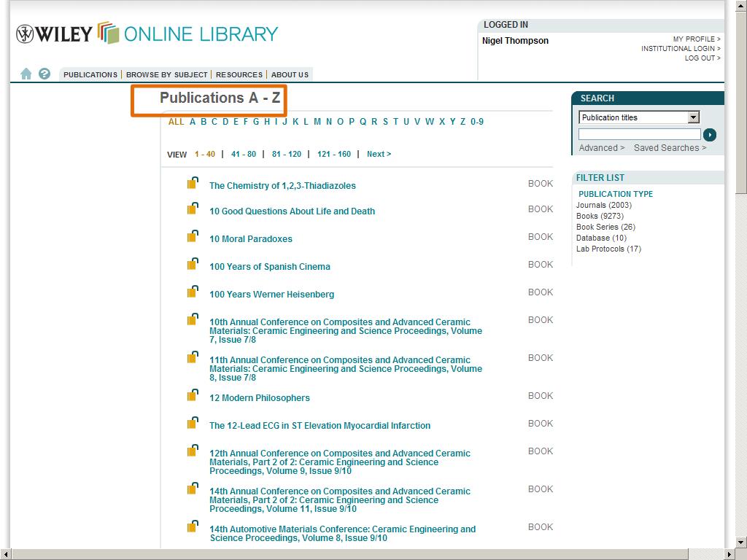Open 12 Modern Philosophers
747x560 pixels.
click(x=260, y=398)
